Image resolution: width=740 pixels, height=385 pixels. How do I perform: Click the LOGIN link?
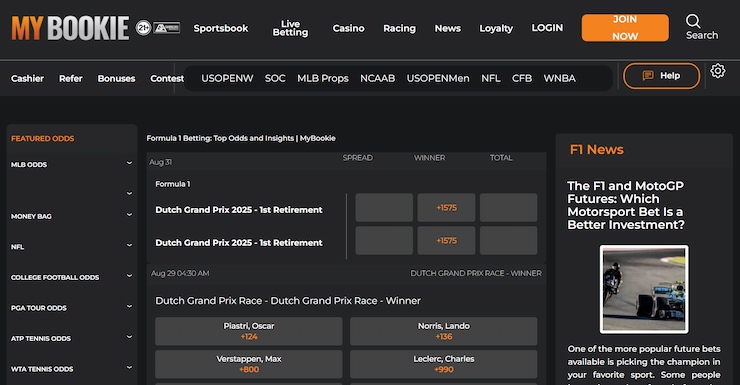pos(547,28)
